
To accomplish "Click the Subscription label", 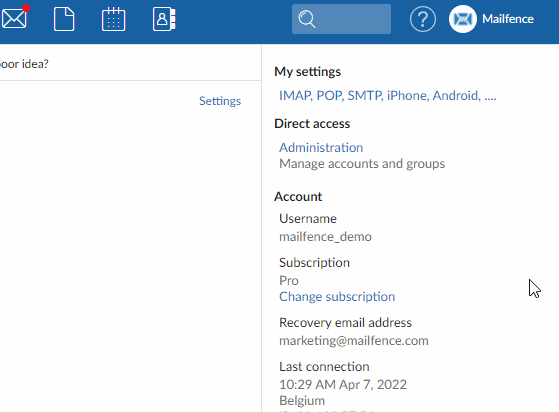I will pyautogui.click(x=314, y=263).
